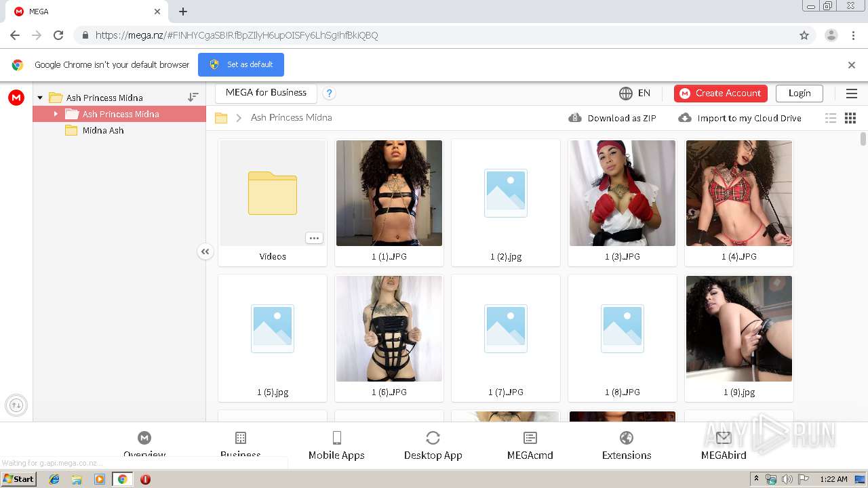
Task: Click the Login button
Action: 800,93
